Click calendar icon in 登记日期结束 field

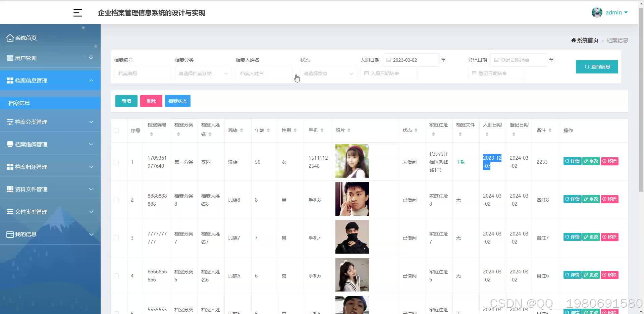(474, 73)
